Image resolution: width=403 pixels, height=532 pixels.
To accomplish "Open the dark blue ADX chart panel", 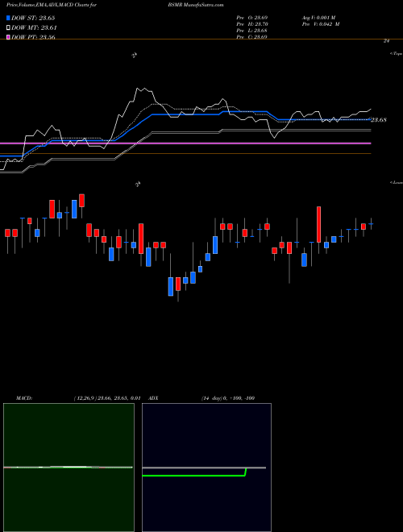I will point(206,468).
